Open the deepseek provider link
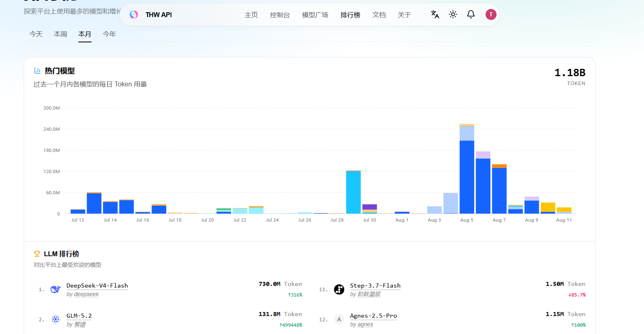This screenshot has width=644, height=334. [86, 294]
